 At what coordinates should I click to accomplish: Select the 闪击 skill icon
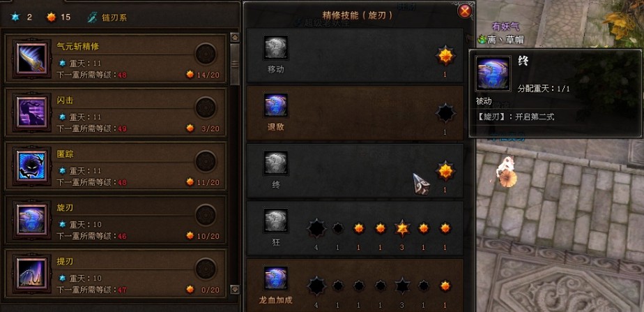[31, 112]
